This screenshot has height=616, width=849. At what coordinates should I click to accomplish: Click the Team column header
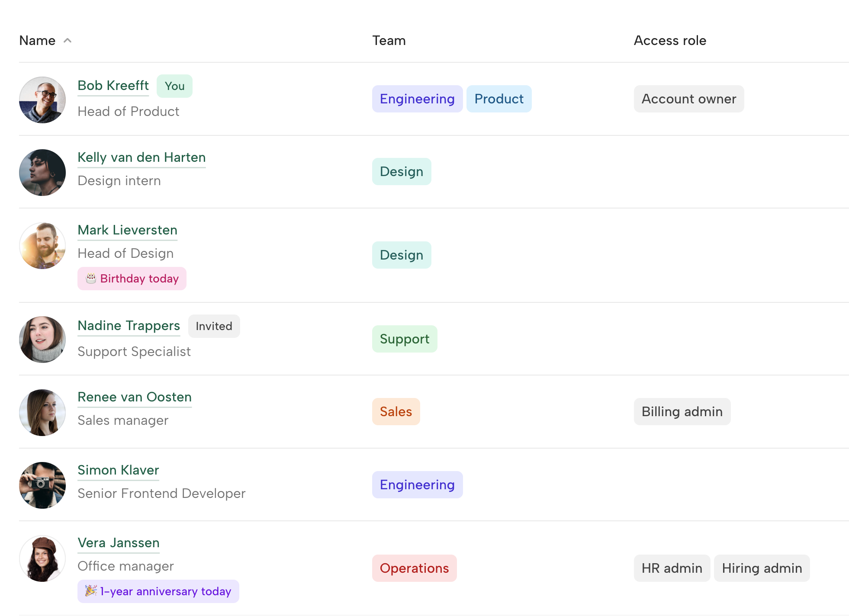click(x=389, y=40)
